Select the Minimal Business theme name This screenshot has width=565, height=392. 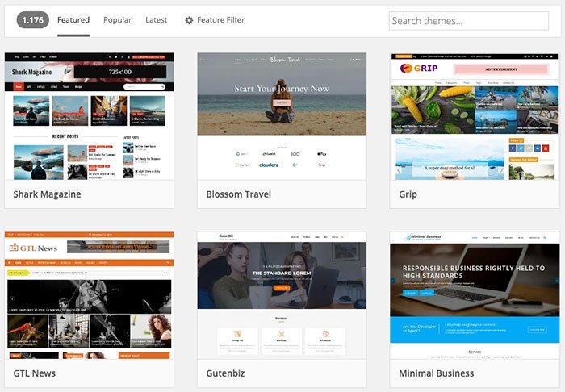pyautogui.click(x=437, y=373)
